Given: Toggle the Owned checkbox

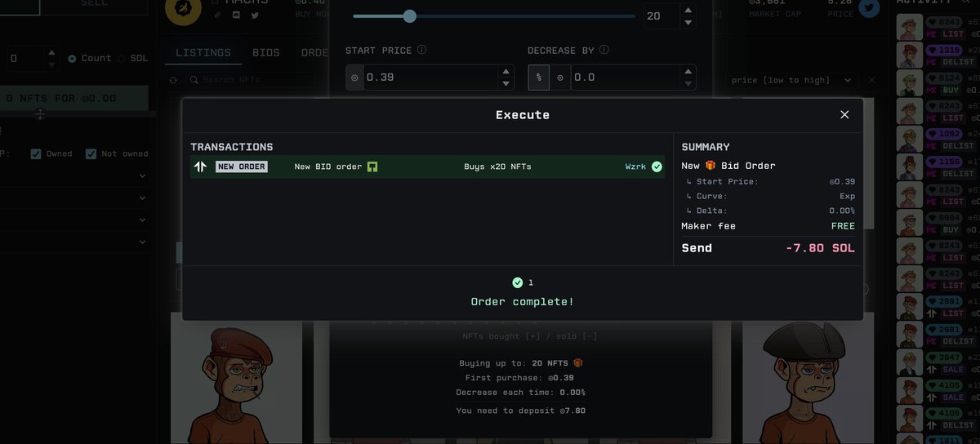Looking at the screenshot, I should coord(36,153).
